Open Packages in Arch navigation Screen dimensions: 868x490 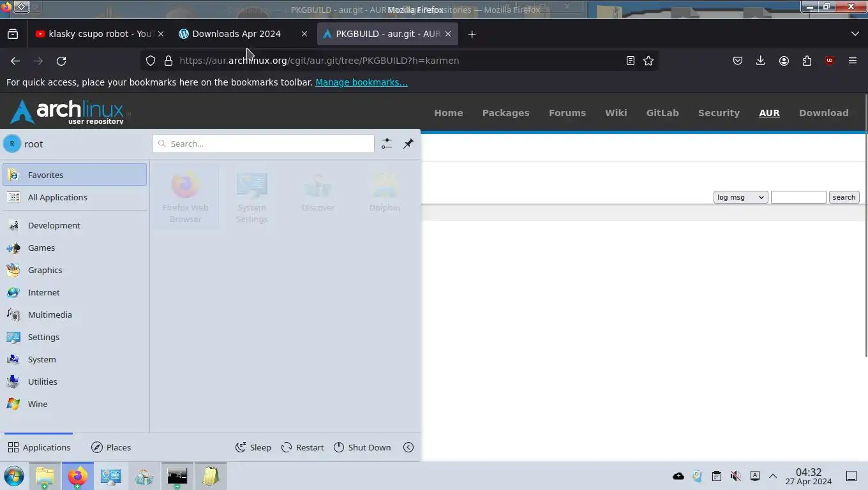coord(505,113)
